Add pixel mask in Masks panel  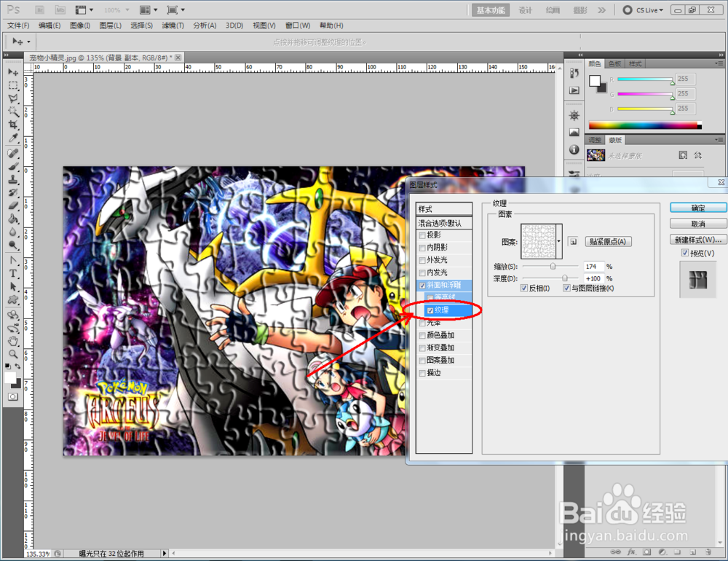pos(683,154)
